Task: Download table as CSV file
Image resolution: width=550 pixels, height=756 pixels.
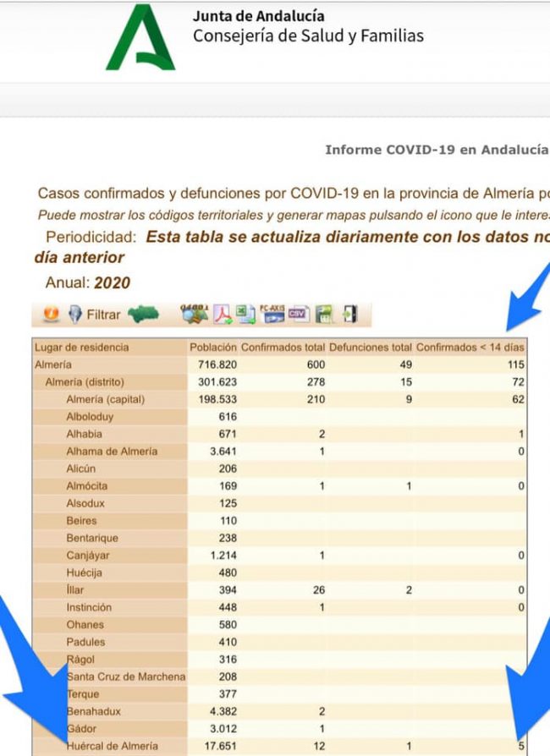Action: point(298,315)
